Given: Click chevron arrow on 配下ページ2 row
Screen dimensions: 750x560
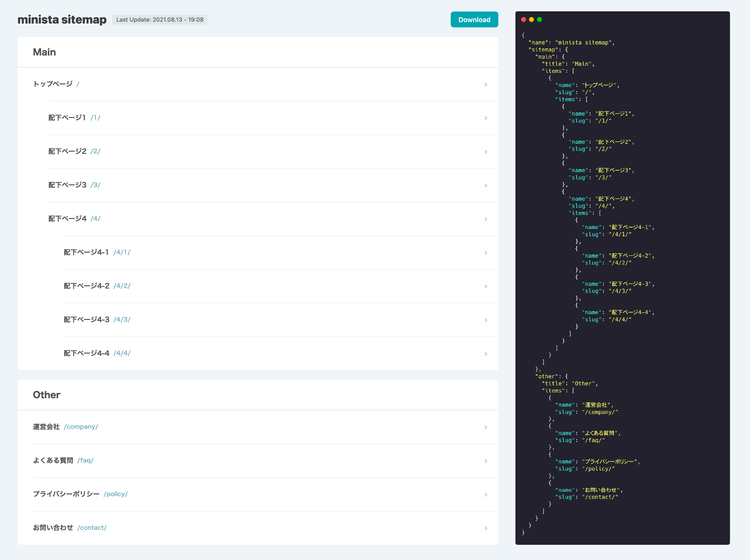Looking at the screenshot, I should (486, 152).
